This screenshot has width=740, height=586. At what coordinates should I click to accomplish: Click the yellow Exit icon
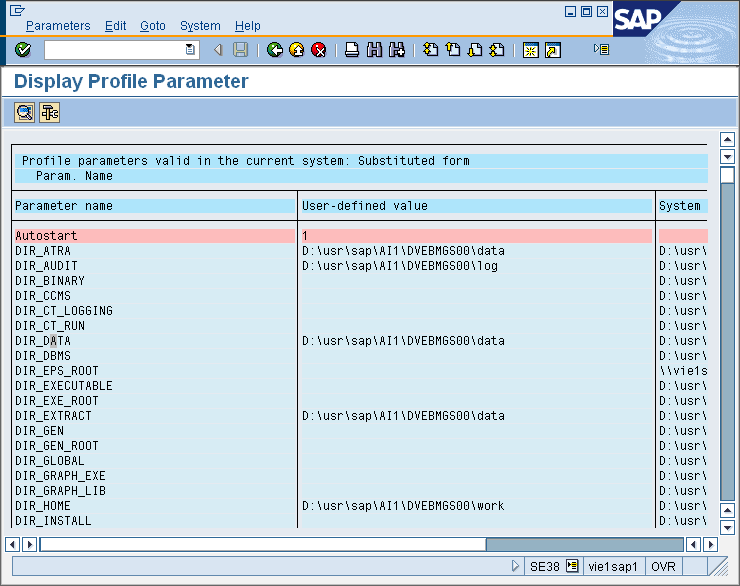tap(297, 50)
